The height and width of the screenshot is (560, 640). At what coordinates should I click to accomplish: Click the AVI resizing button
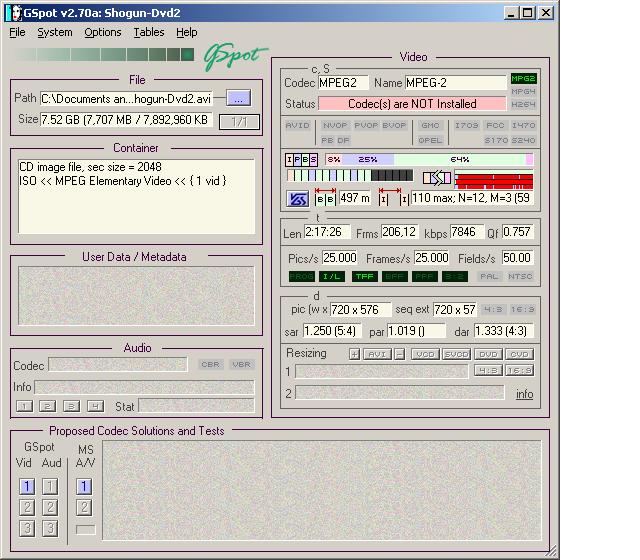377,354
